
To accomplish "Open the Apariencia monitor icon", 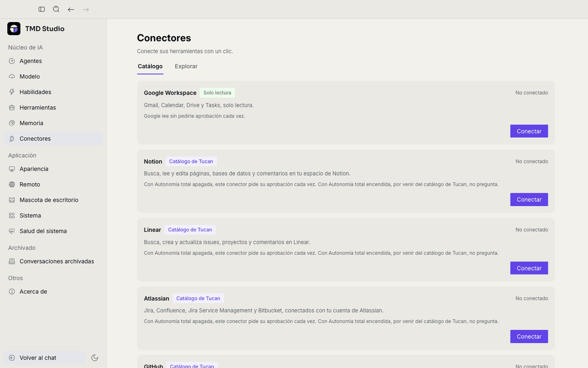I will [12, 169].
